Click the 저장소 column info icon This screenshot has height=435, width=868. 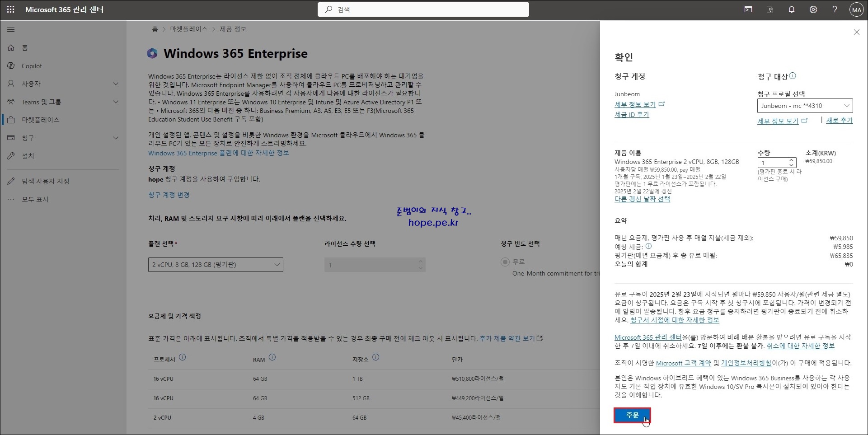point(375,357)
